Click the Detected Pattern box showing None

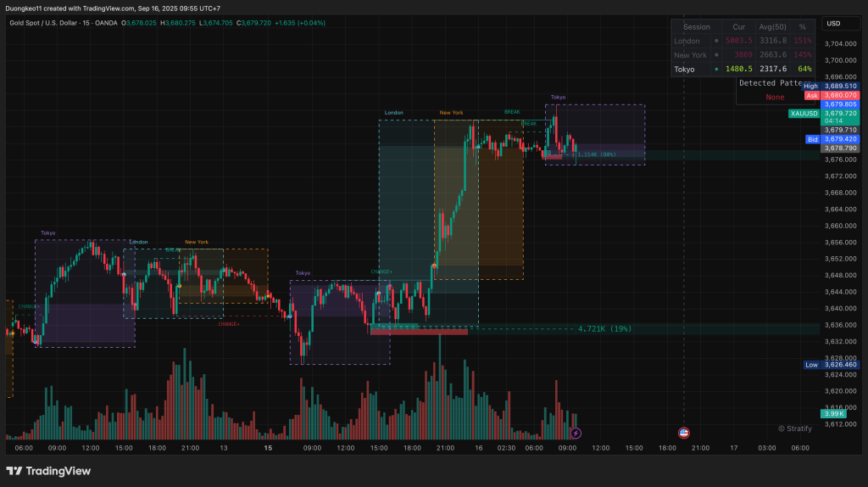tap(774, 91)
